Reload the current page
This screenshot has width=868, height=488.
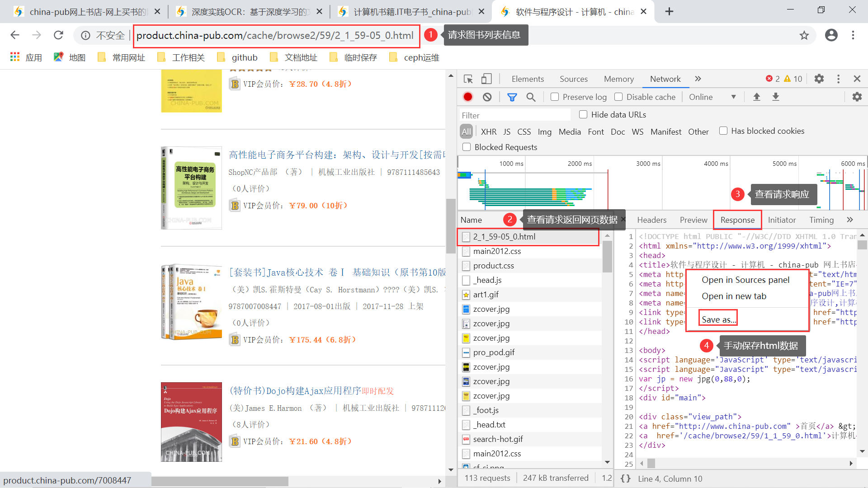tap(58, 35)
